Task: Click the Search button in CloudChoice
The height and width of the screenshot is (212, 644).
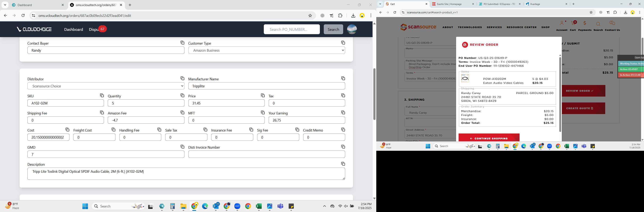Action: point(333,29)
